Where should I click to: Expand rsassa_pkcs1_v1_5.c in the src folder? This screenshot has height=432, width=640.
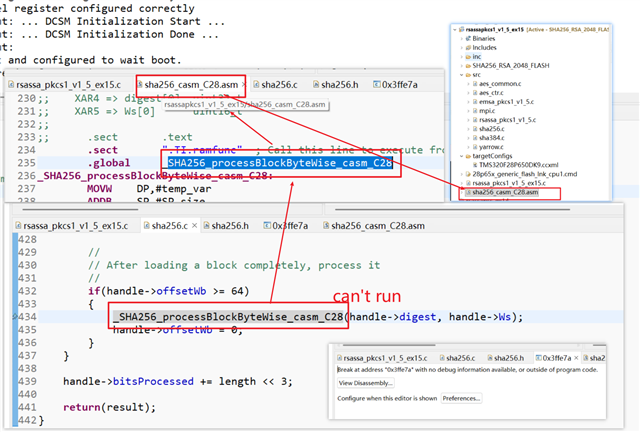[469, 120]
